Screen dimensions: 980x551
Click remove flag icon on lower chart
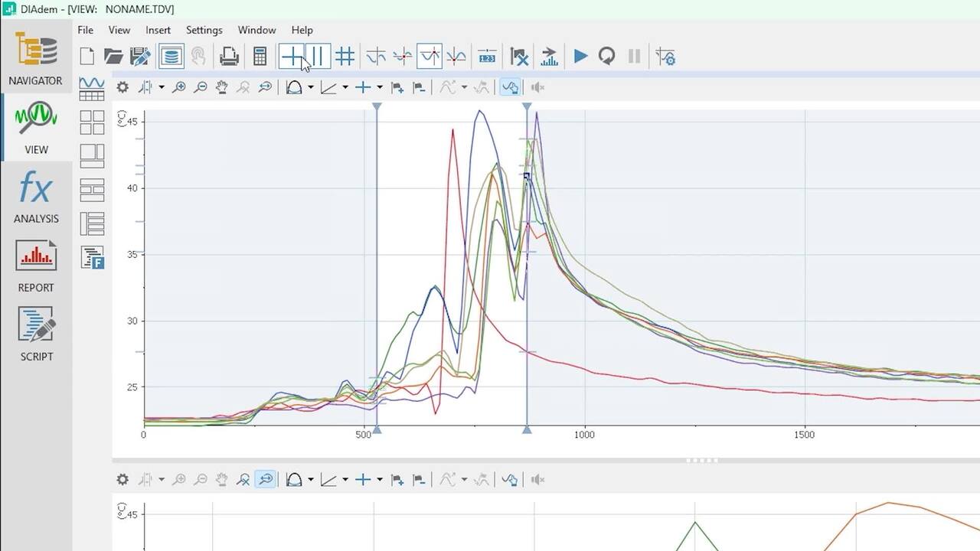pyautogui.click(x=419, y=480)
